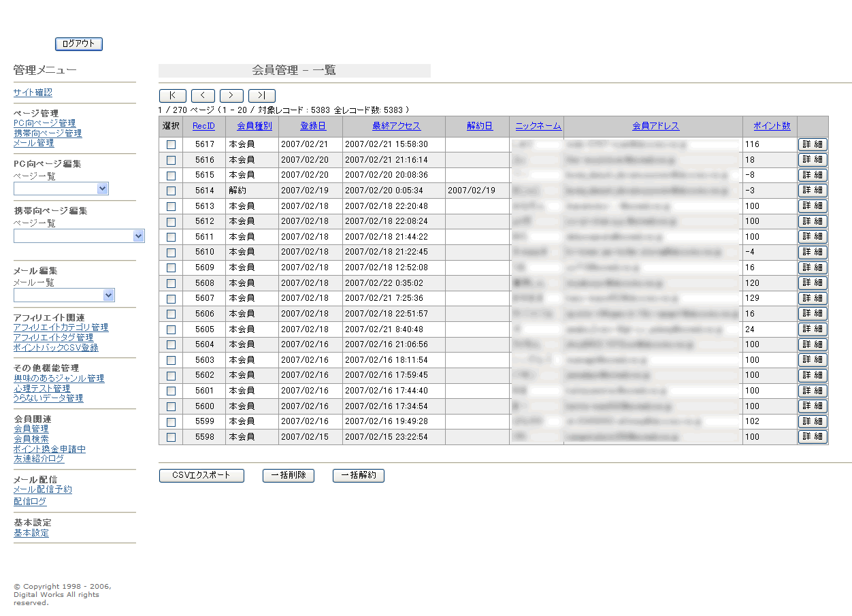
Task: Check the row with RecID 5600
Action: click(171, 406)
